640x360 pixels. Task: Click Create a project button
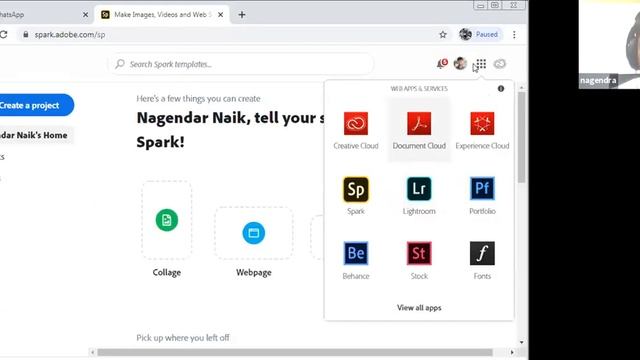click(35, 105)
